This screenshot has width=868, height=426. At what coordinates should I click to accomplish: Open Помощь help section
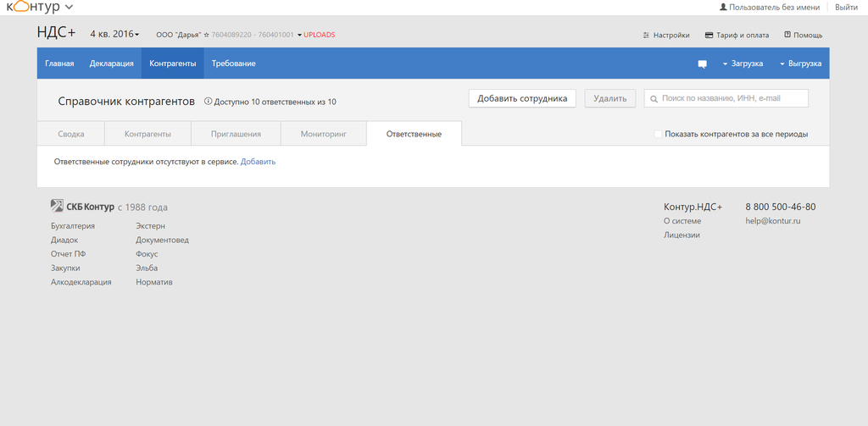(803, 36)
